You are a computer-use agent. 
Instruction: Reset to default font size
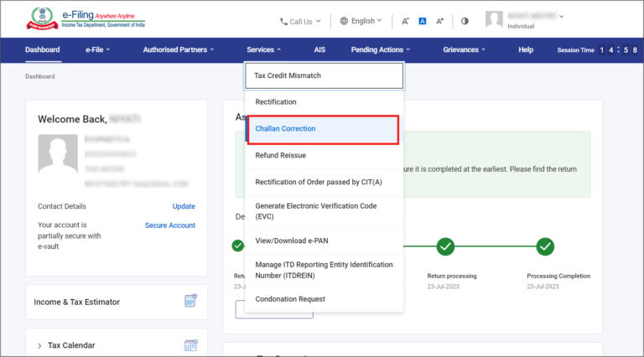423,21
